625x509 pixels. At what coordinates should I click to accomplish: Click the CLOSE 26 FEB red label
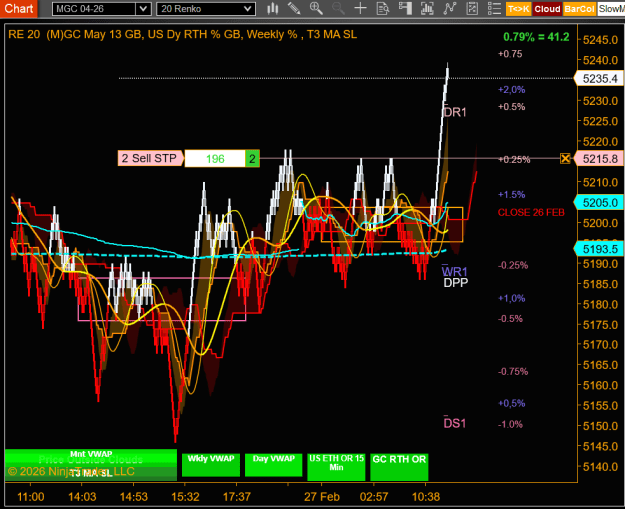coord(531,212)
